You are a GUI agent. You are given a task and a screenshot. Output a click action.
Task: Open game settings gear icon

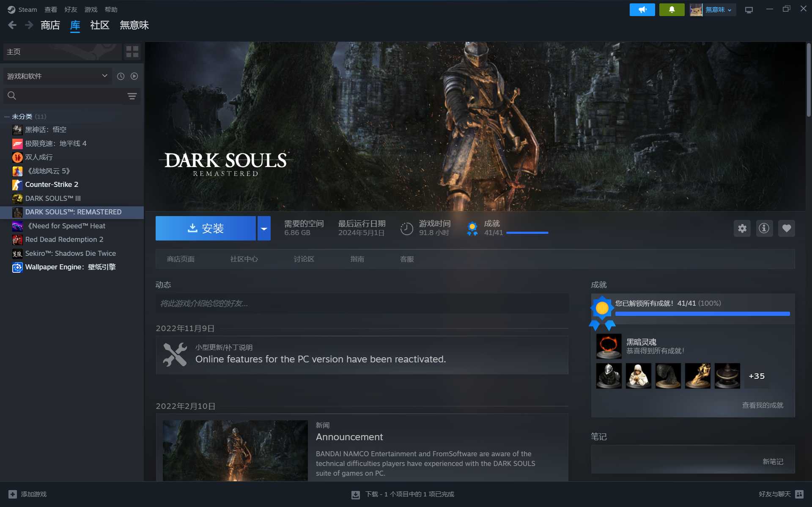pos(742,228)
